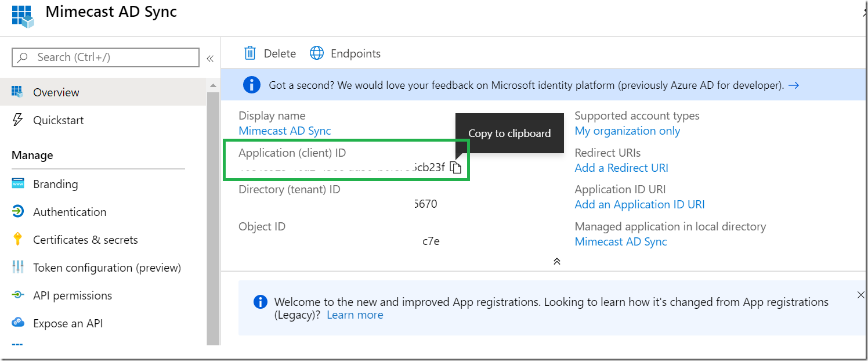Click the Object ID label
868x361 pixels.
click(262, 226)
